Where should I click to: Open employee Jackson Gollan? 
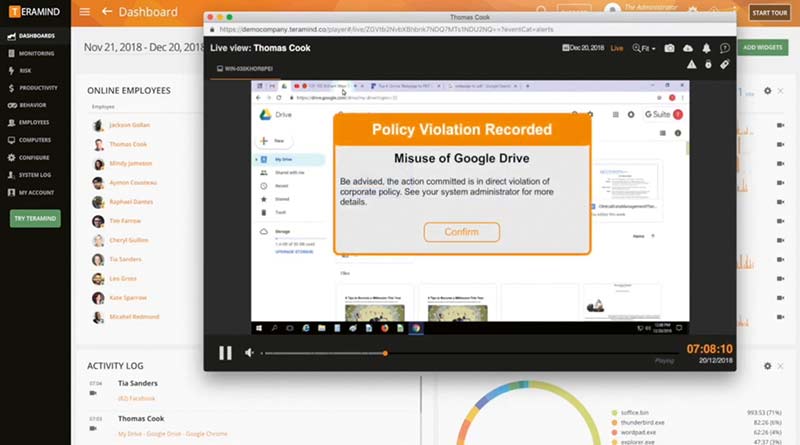(x=129, y=125)
